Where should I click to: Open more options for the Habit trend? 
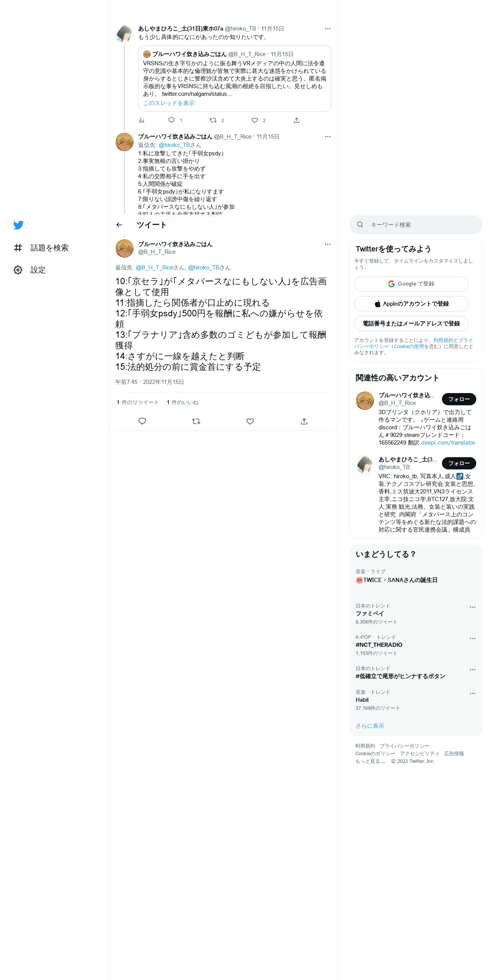pyautogui.click(x=472, y=693)
